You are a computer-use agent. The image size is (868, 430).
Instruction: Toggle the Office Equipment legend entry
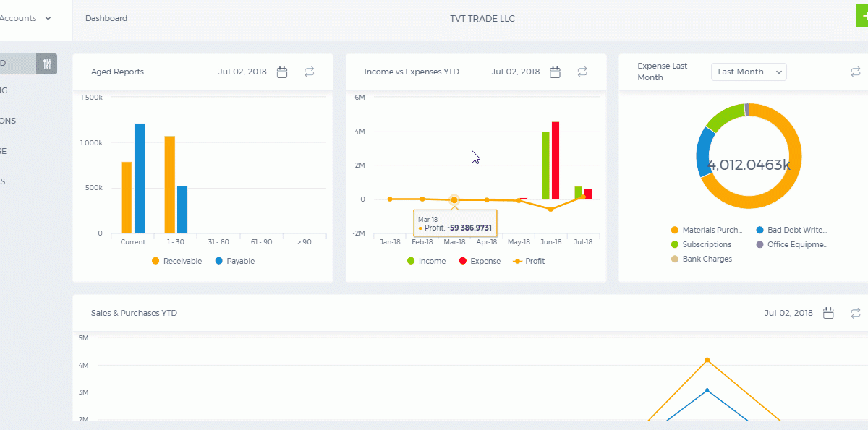coord(791,244)
